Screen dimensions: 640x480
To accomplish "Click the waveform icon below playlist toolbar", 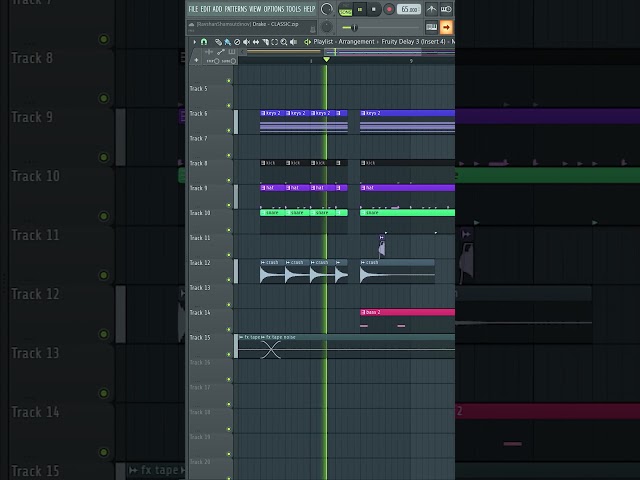I will (x=209, y=52).
